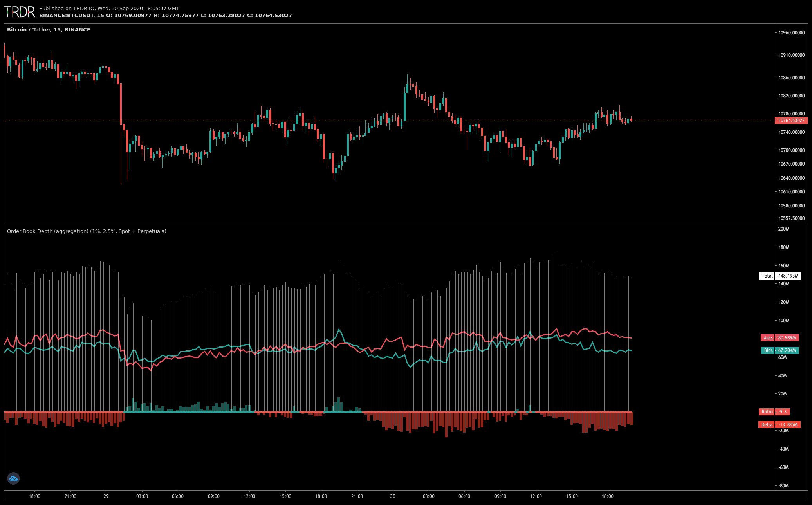812x505 pixels.
Task: Click date marker 29 on time axis
Action: [106, 496]
